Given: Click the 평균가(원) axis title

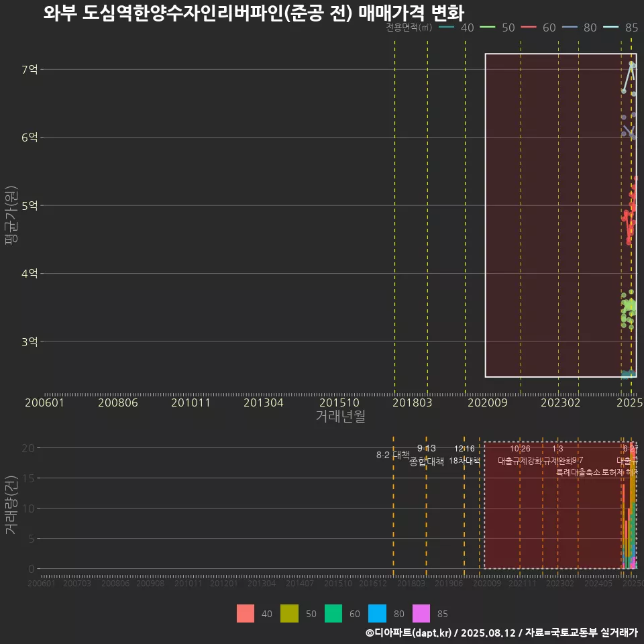Looking at the screenshot, I should coord(11,215).
